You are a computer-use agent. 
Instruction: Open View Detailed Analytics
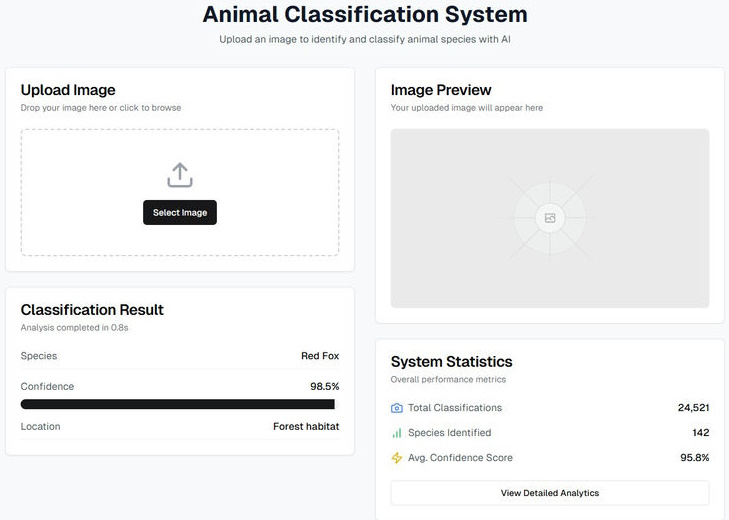tap(549, 493)
